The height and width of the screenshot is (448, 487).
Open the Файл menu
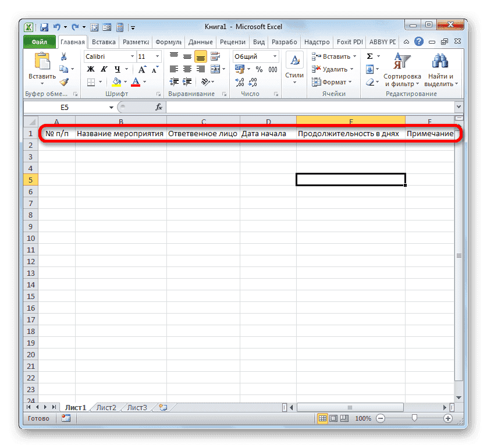[x=38, y=41]
